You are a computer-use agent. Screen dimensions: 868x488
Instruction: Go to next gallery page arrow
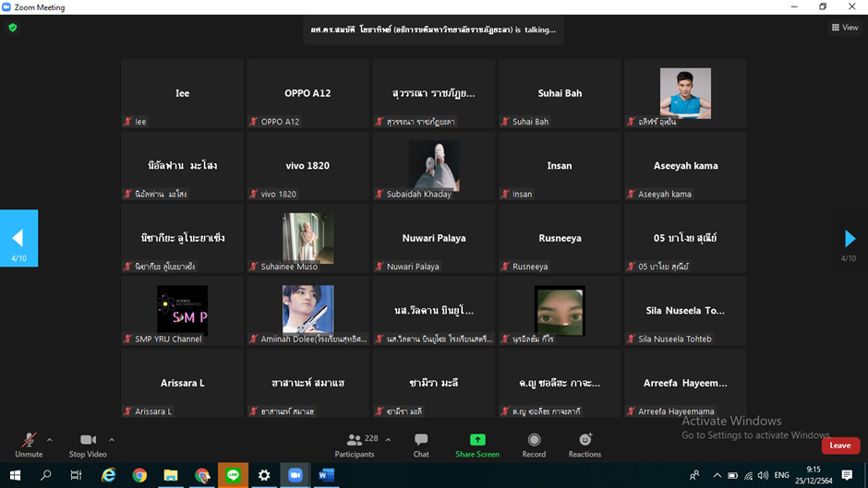tap(850, 239)
